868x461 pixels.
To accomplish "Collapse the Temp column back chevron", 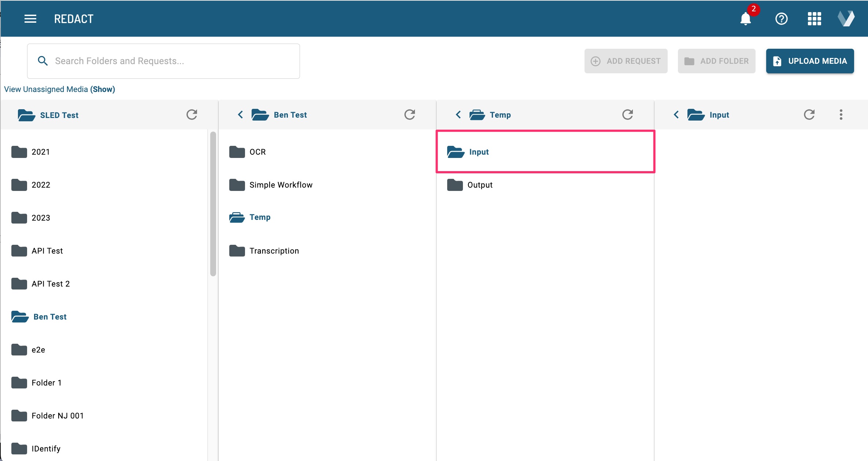I will [458, 115].
